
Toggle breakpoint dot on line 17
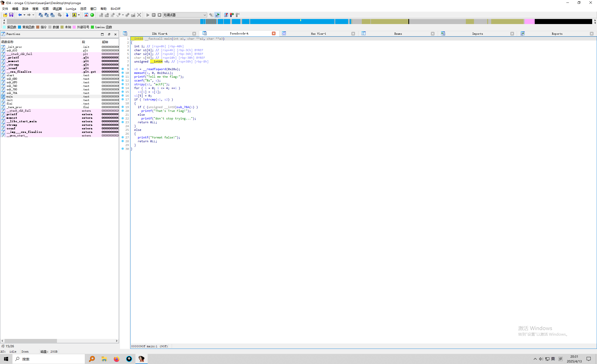coord(123,99)
